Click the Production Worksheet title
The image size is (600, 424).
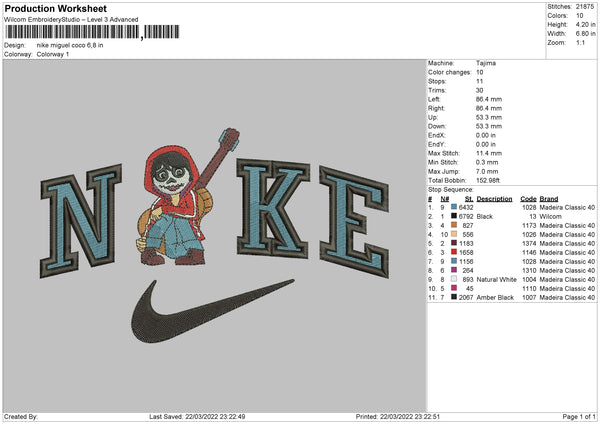[x=55, y=8]
